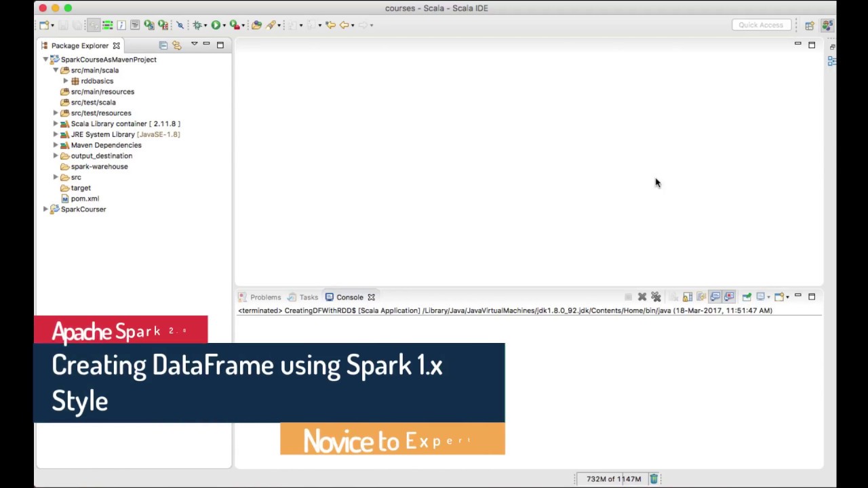This screenshot has height=488, width=868.
Task: Expand the src/test/resources folder
Action: click(x=56, y=113)
